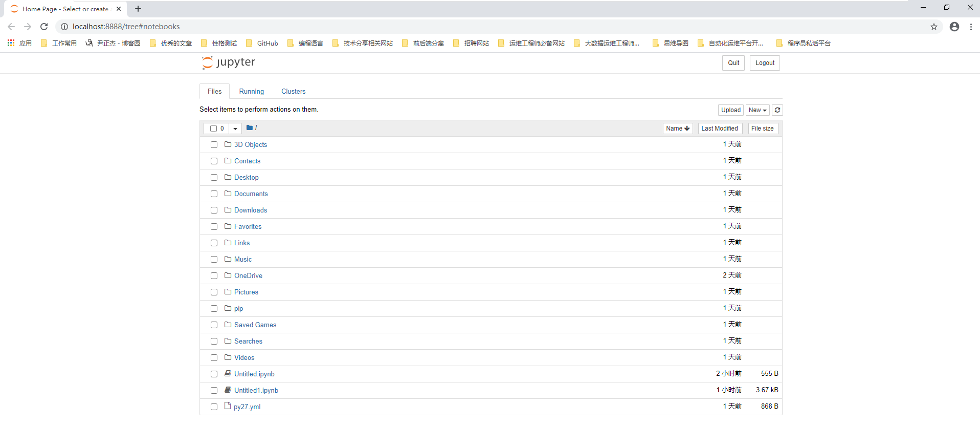Close the Home Page browser tab
This screenshot has height=426, width=980.
tap(119, 9)
